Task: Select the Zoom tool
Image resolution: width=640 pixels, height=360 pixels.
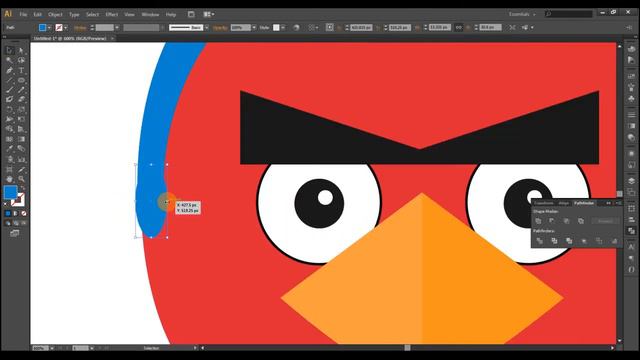Action: (21, 179)
